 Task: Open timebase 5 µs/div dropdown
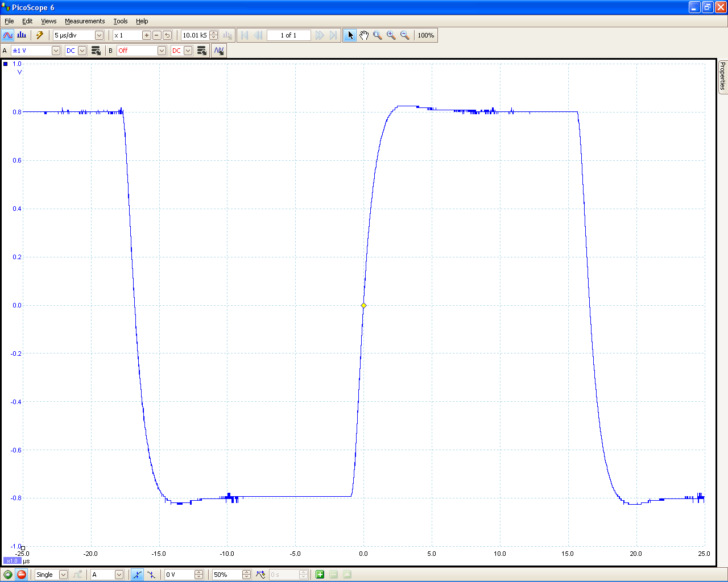pos(99,35)
